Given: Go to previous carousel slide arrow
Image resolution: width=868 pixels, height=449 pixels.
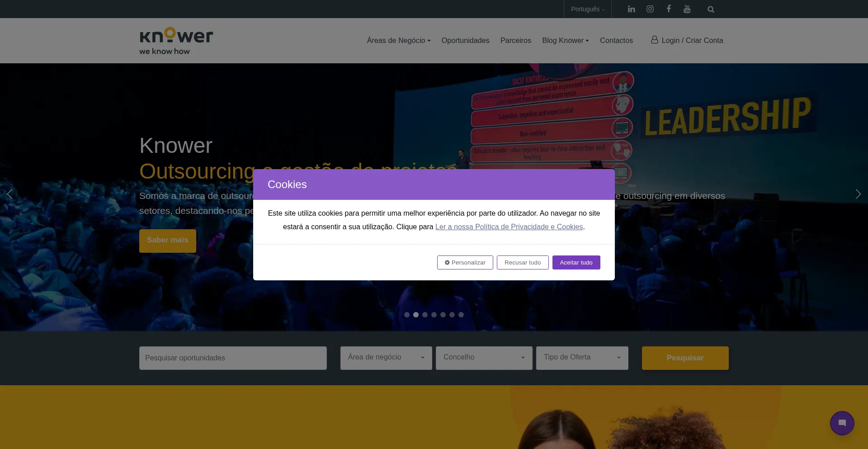Looking at the screenshot, I should coord(10,194).
